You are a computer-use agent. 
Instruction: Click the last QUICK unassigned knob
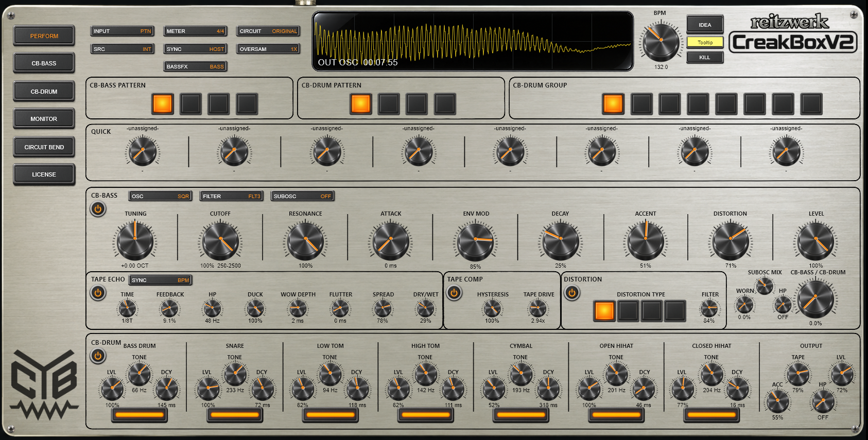coord(786,151)
